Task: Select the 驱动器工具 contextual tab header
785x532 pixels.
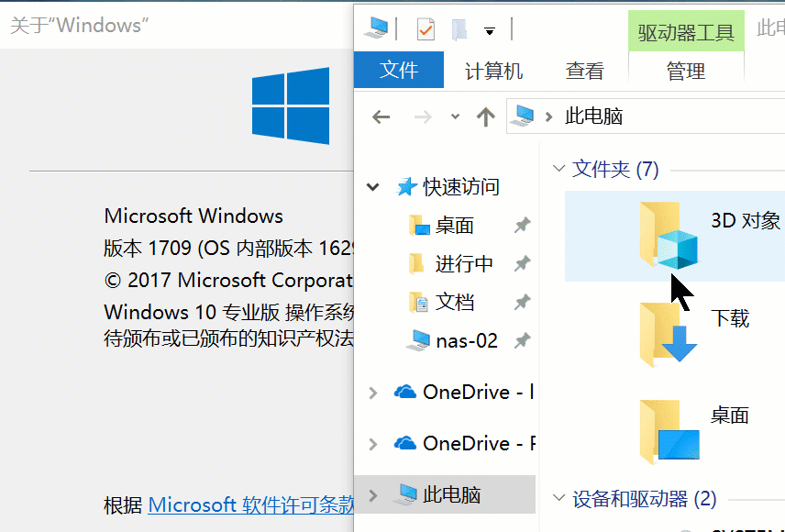Action: point(686,32)
